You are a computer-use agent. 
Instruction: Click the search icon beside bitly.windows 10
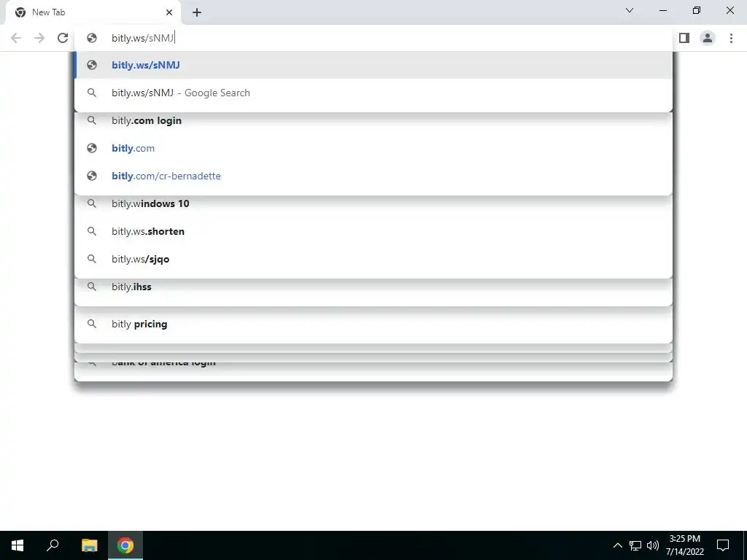[92, 204]
